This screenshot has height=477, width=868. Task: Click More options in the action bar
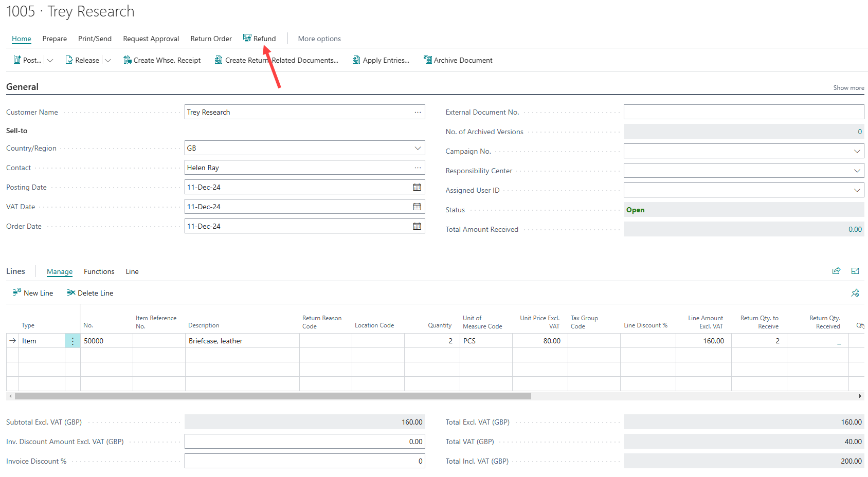[319, 39]
